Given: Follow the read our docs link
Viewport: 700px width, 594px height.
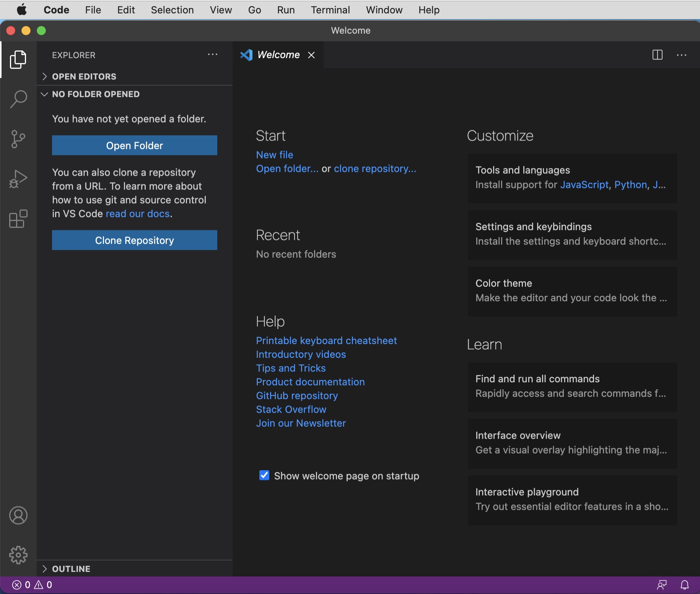Looking at the screenshot, I should pyautogui.click(x=138, y=214).
